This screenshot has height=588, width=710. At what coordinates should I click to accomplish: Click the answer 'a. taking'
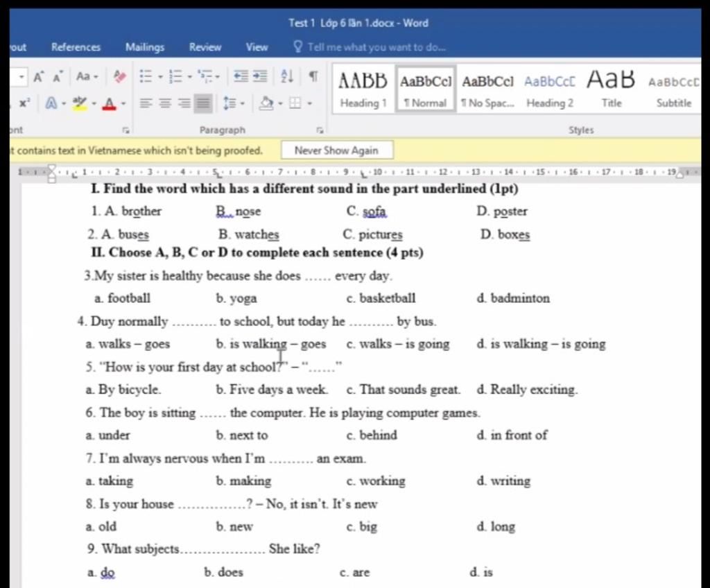pos(109,481)
